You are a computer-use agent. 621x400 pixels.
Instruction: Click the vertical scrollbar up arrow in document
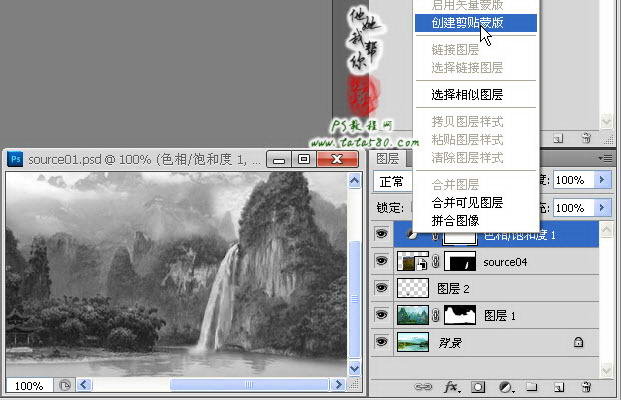(354, 181)
